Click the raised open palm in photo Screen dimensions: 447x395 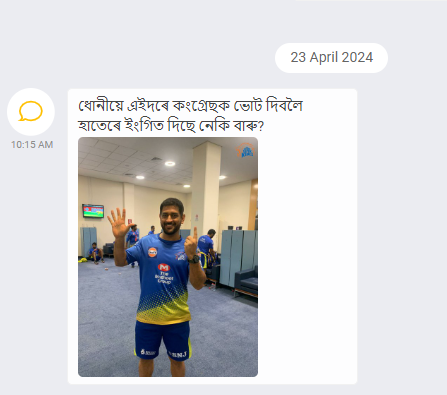(118, 223)
